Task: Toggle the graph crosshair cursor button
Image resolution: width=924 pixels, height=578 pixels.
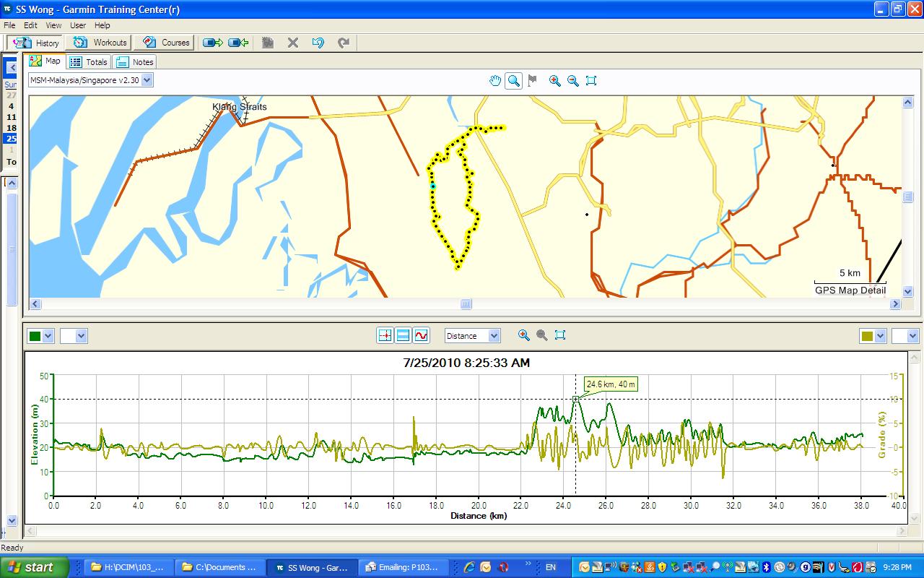Action: (x=385, y=336)
